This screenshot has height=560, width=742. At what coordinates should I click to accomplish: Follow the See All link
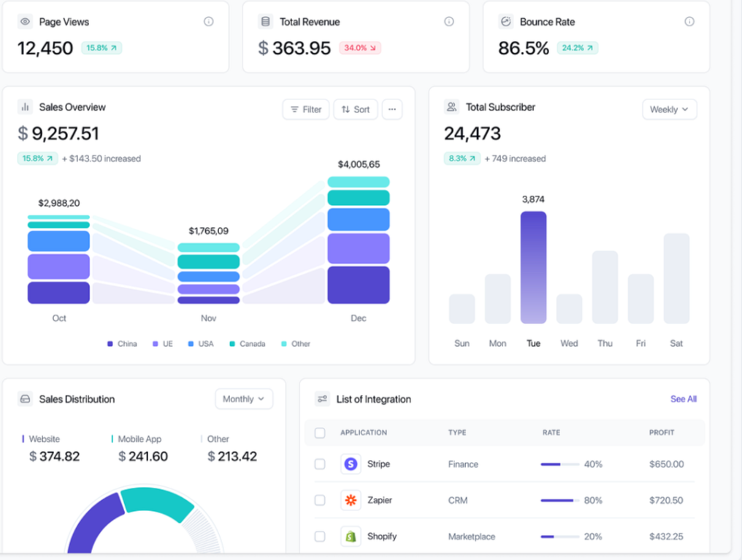[x=684, y=399]
